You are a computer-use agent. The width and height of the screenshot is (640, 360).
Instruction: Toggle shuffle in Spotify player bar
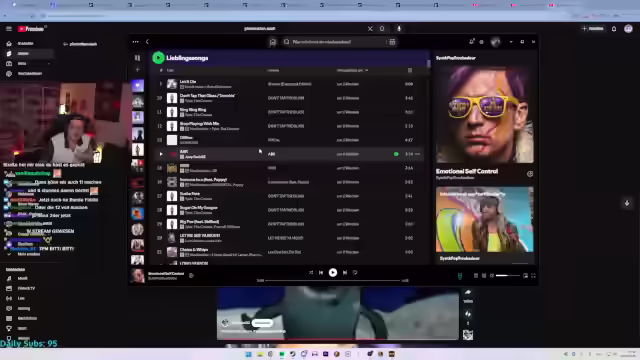tap(311, 272)
